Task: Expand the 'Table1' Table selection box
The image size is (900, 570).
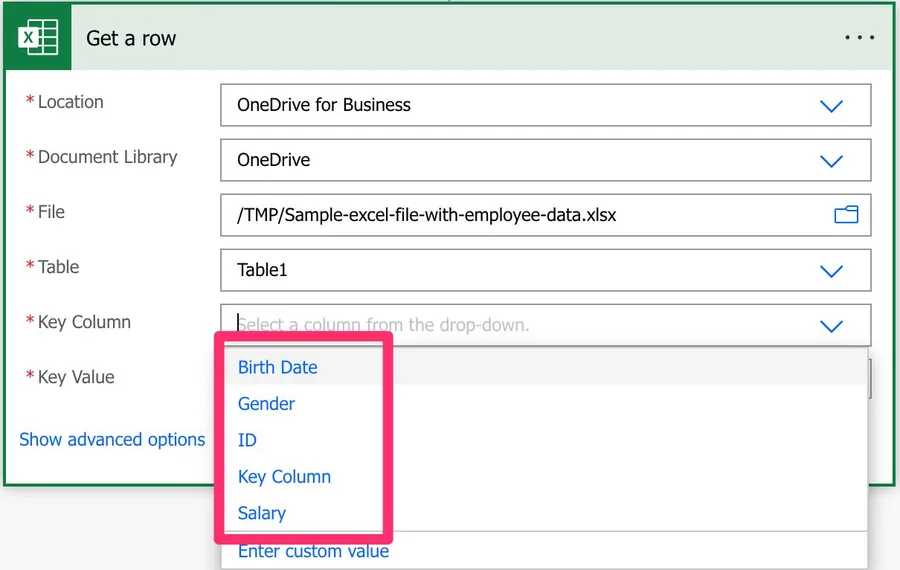Action: tap(520, 270)
